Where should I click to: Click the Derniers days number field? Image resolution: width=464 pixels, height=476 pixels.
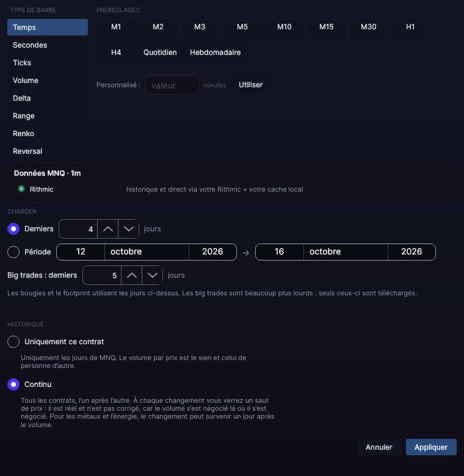click(78, 229)
